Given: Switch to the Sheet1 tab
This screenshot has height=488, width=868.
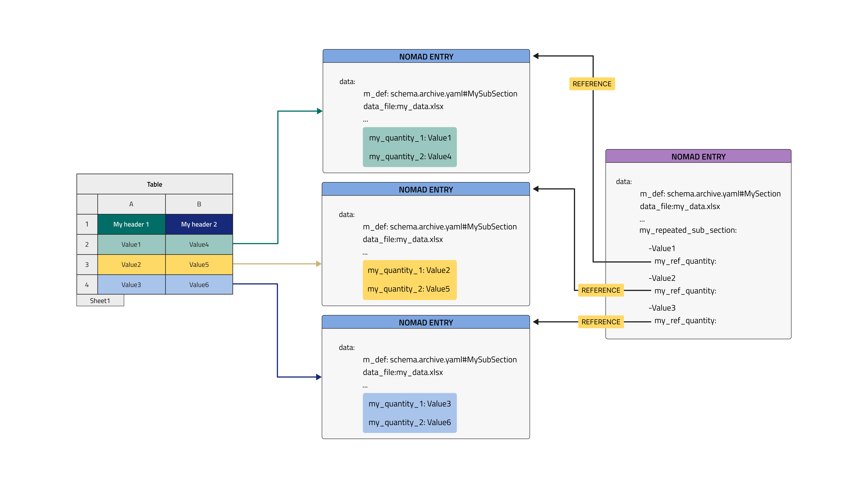Looking at the screenshot, I should [x=100, y=301].
